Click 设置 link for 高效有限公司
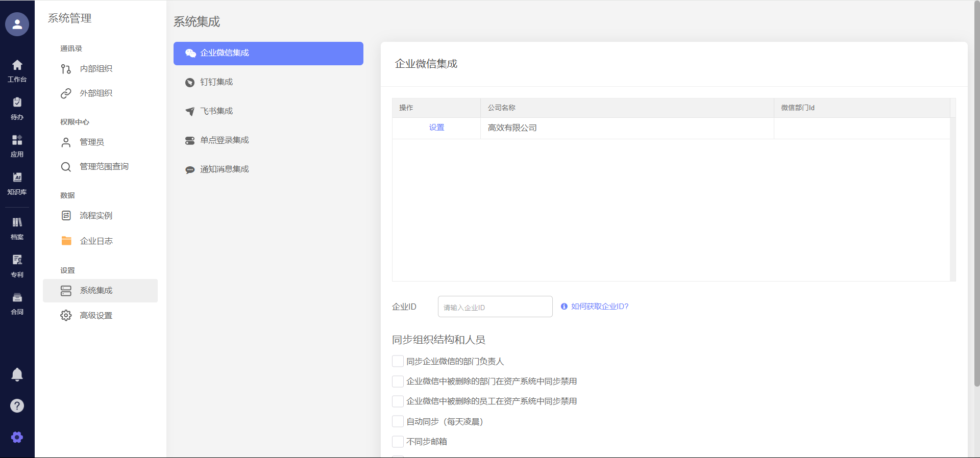This screenshot has width=980, height=458. (x=436, y=128)
